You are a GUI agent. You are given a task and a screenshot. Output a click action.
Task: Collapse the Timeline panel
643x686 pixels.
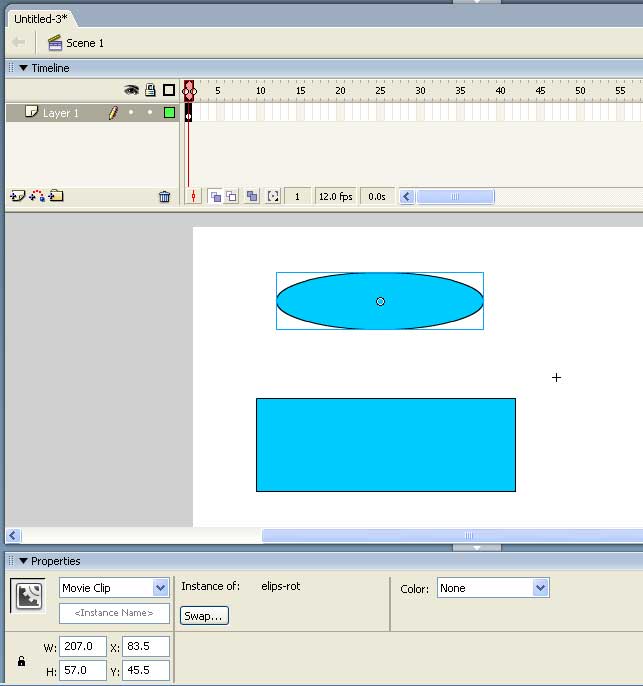24,68
